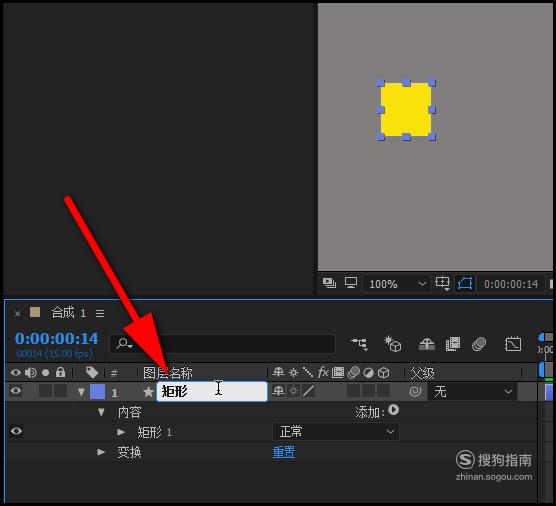Collapse layer 1 with its twirl arrow
Image resolution: width=556 pixels, height=506 pixels.
tap(81, 392)
